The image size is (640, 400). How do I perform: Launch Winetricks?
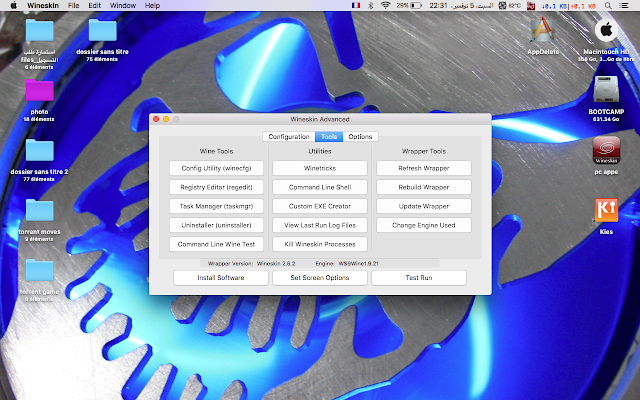320,168
